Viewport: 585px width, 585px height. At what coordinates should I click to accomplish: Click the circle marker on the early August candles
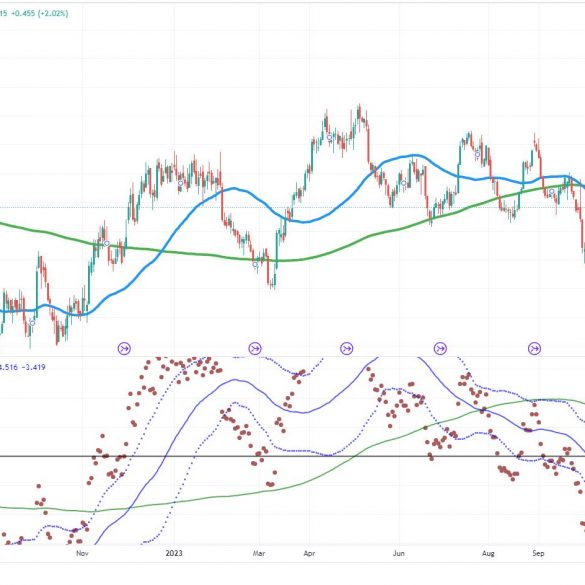tap(477, 154)
